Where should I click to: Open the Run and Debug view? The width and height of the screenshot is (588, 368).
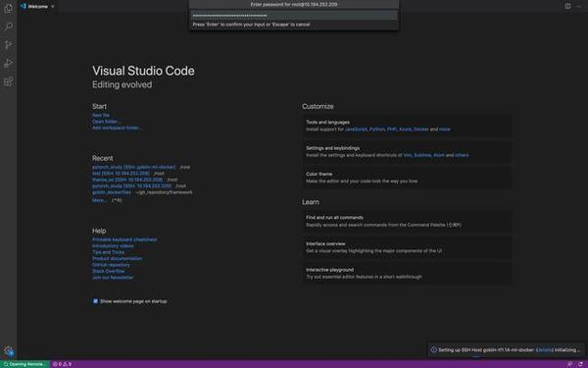(8, 63)
